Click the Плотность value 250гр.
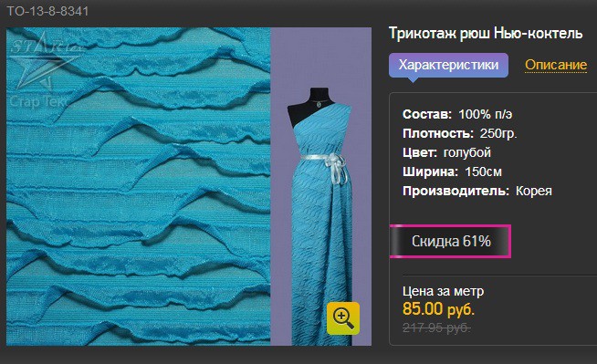The image size is (597, 364). (x=498, y=133)
